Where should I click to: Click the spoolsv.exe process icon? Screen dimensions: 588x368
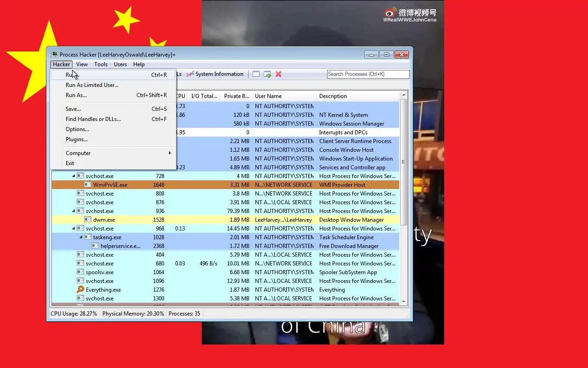tap(80, 272)
